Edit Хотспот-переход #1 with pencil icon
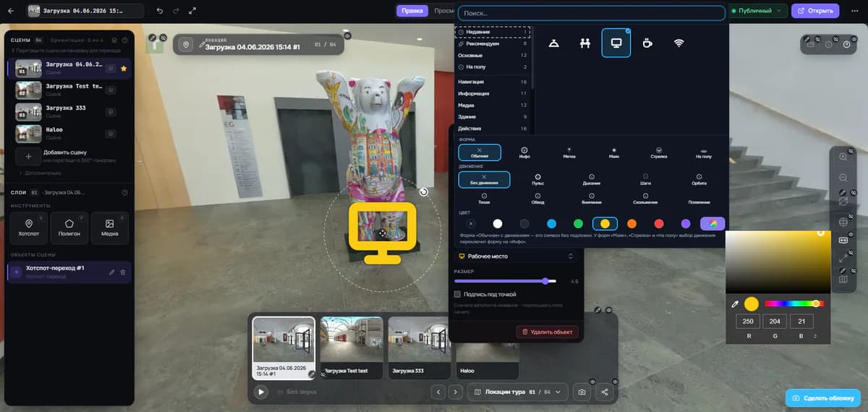 [x=111, y=272]
